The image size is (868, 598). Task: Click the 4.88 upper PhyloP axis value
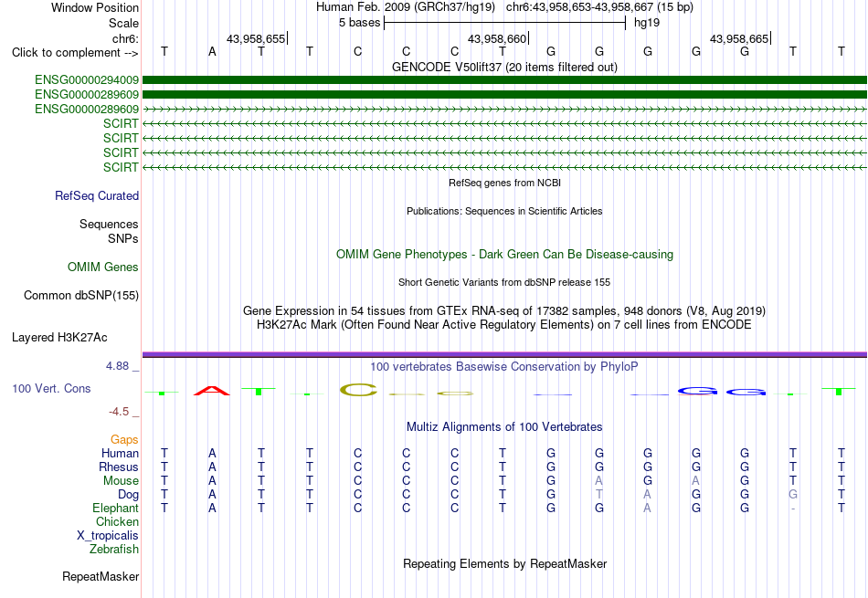(117, 366)
